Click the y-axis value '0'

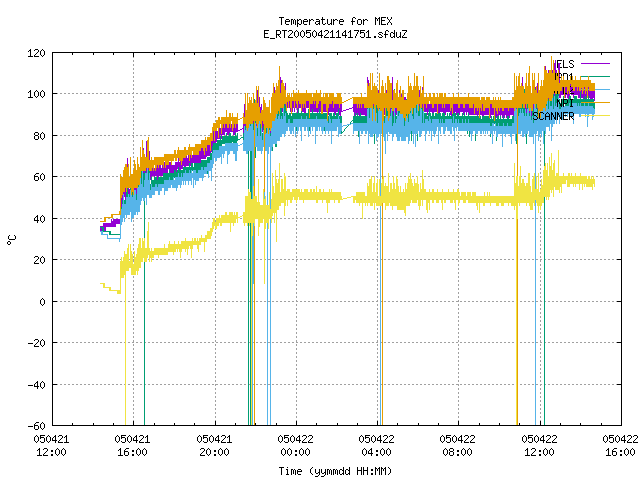click(x=42, y=302)
